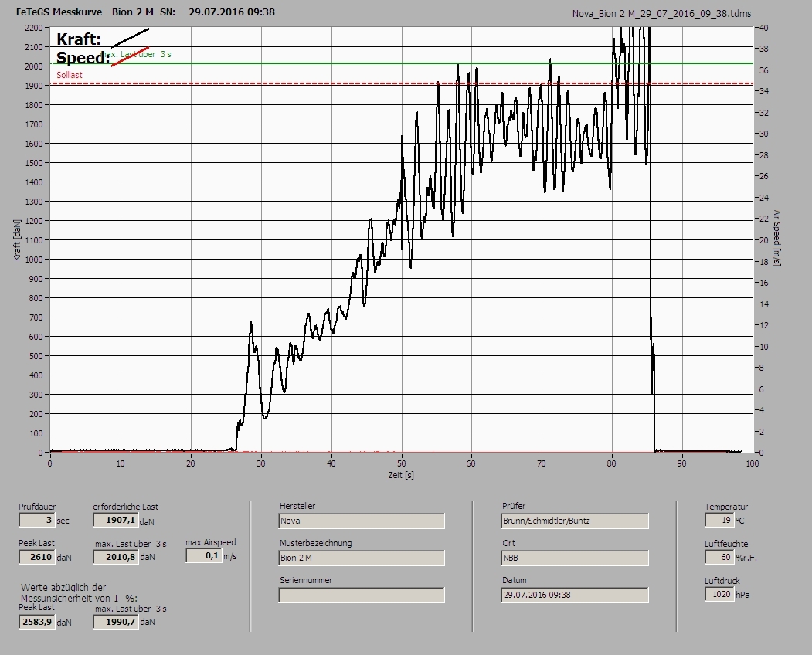Click the Luftdruck field showing 1020
The height and width of the screenshot is (655, 812).
tap(719, 595)
